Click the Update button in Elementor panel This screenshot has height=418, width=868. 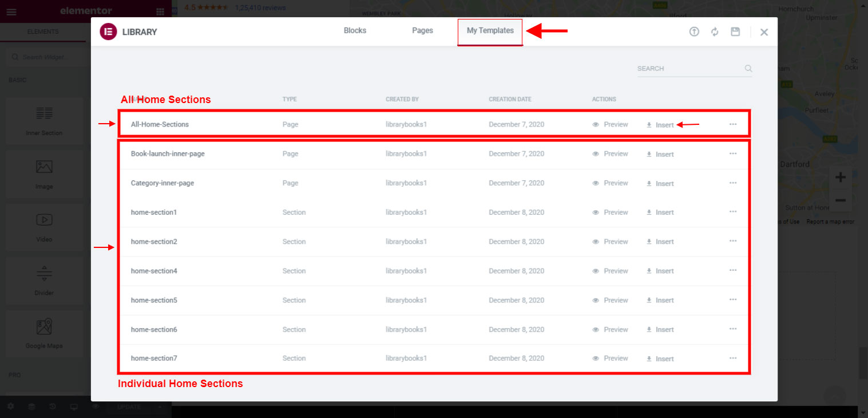pyautogui.click(x=129, y=407)
